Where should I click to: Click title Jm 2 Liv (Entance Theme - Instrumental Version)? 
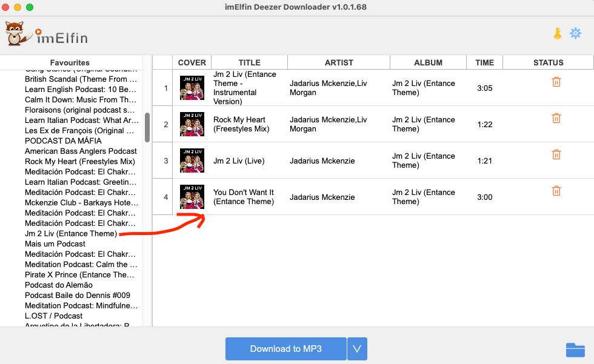point(245,88)
